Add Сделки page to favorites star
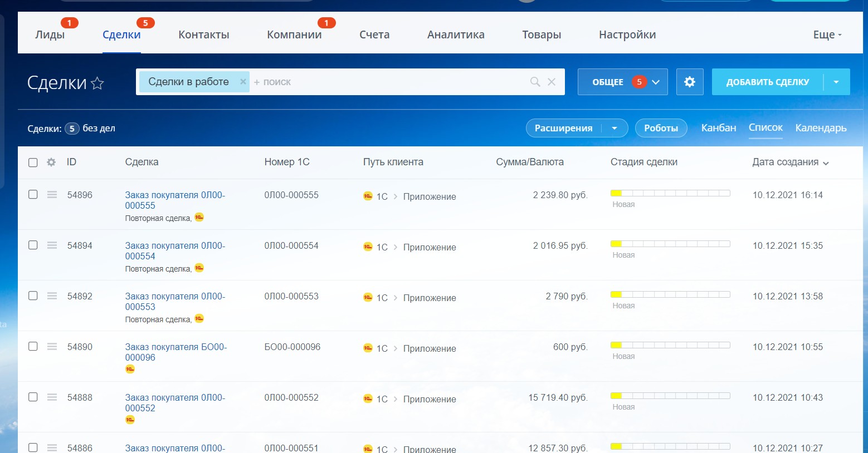The height and width of the screenshot is (453, 868). pyautogui.click(x=97, y=83)
